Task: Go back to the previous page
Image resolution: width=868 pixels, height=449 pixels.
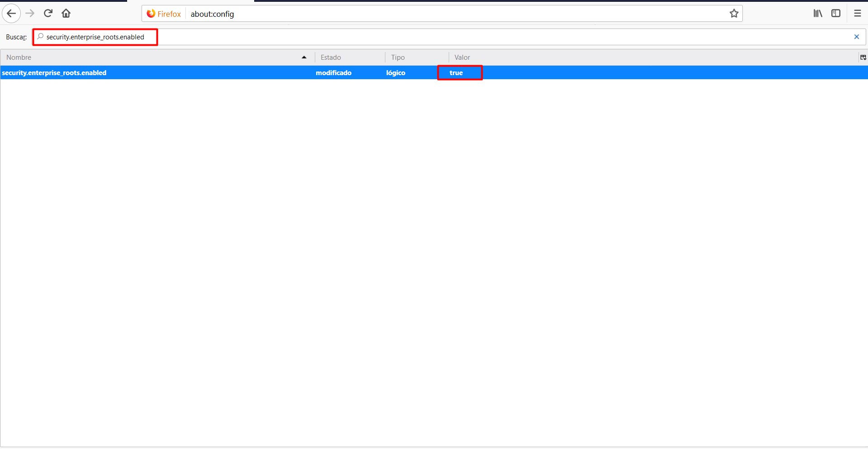Action: tap(11, 14)
